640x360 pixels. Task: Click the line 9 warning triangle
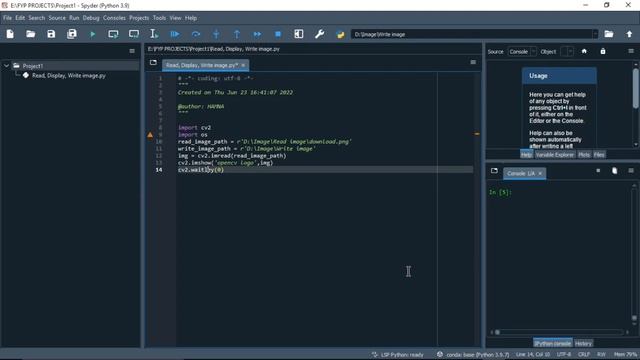coord(150,134)
